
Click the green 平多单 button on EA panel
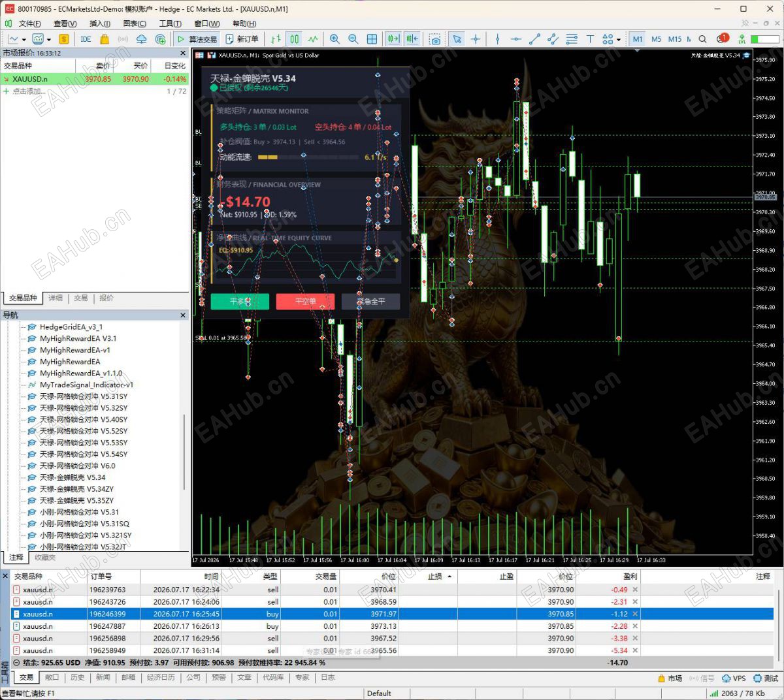[x=240, y=301]
